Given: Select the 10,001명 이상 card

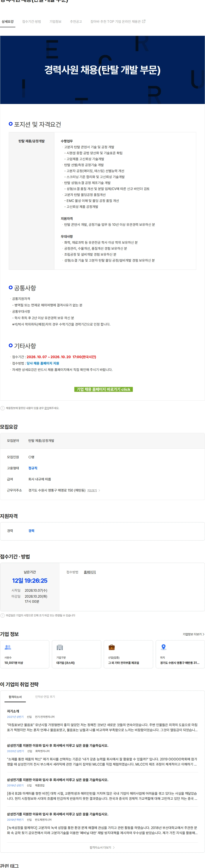Looking at the screenshot, I should click(x=25, y=654).
